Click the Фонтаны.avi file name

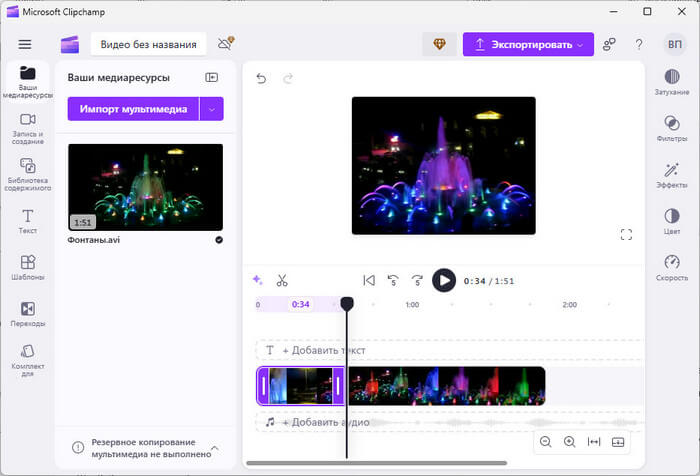94,240
